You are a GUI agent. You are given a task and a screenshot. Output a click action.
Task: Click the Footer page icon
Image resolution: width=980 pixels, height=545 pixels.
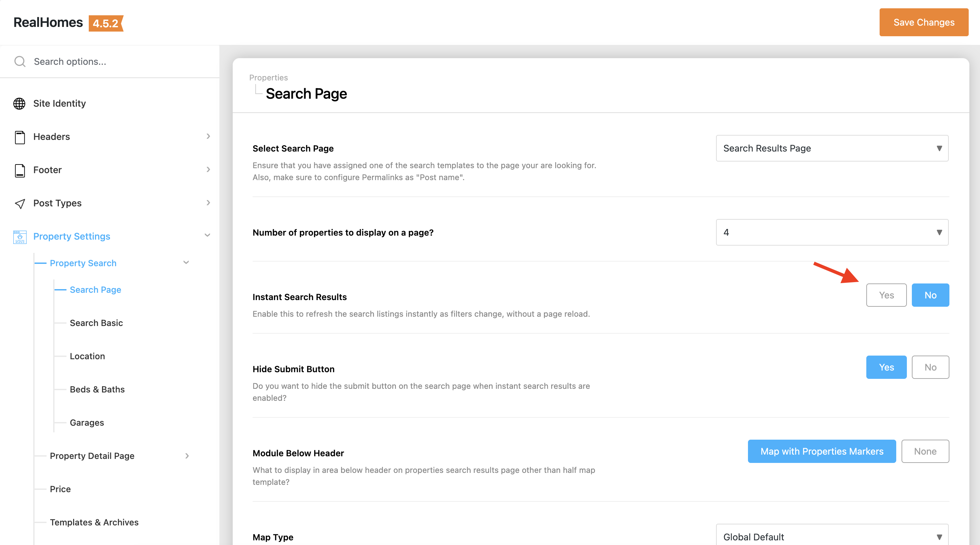pyautogui.click(x=20, y=170)
